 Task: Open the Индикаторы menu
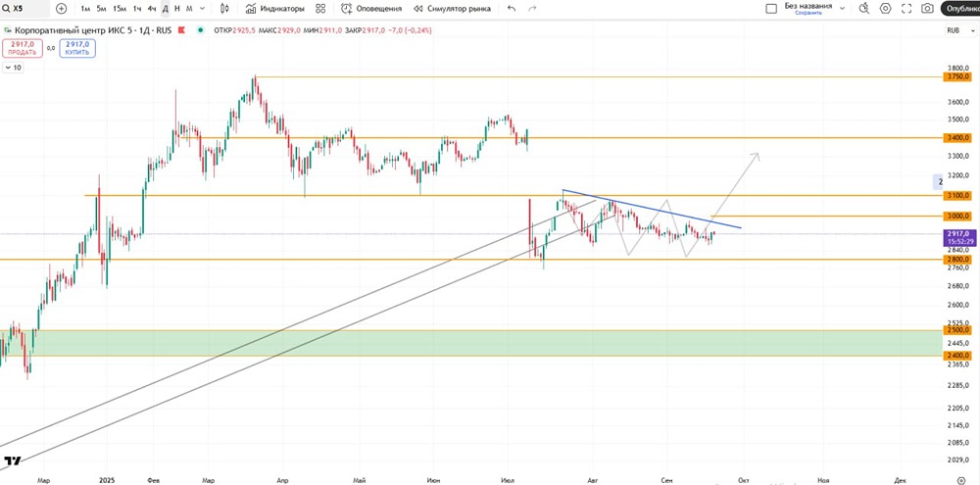[x=275, y=9]
